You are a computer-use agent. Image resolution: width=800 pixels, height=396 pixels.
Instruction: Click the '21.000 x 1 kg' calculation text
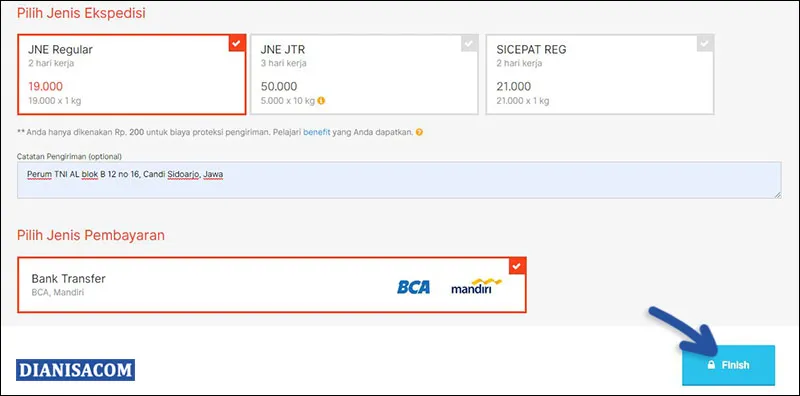523,101
